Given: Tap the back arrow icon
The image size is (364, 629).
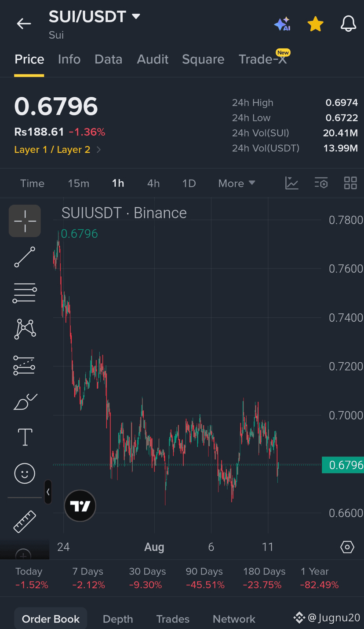Looking at the screenshot, I should 24,24.
